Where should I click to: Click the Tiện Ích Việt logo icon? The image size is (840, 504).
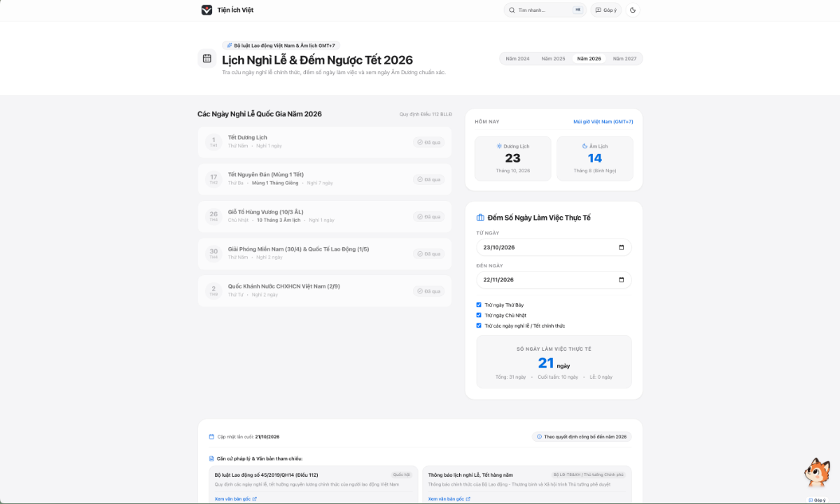206,10
